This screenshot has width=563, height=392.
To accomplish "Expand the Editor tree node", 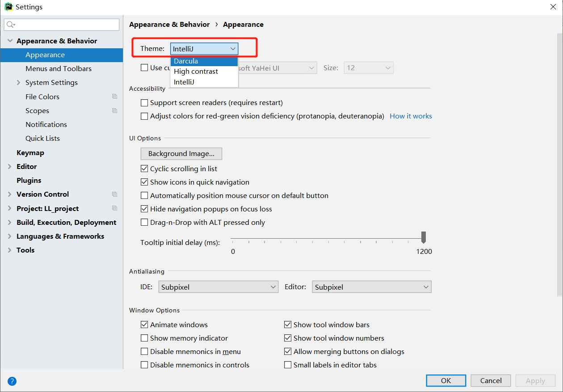I will (x=10, y=167).
